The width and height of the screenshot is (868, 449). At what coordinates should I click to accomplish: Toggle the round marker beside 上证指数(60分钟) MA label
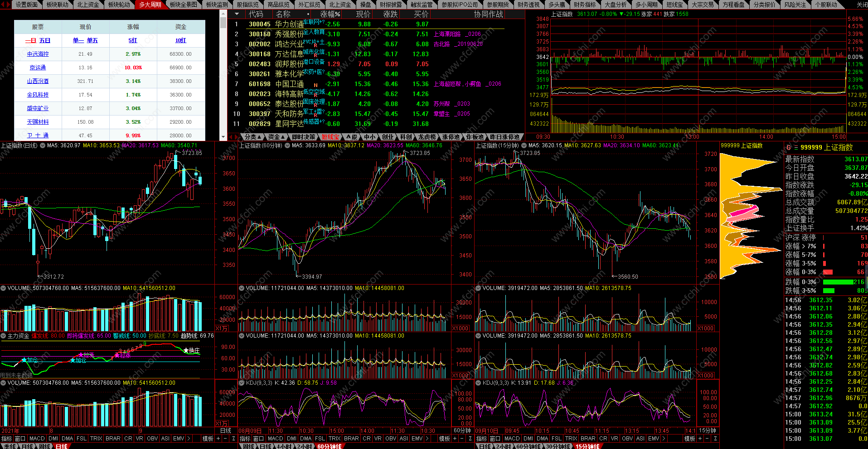(x=287, y=145)
